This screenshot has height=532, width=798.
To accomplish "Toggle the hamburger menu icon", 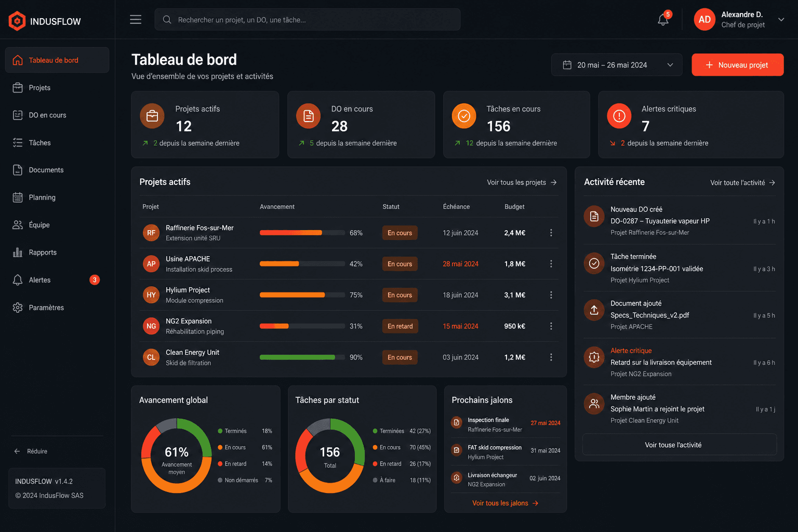I will [136, 20].
